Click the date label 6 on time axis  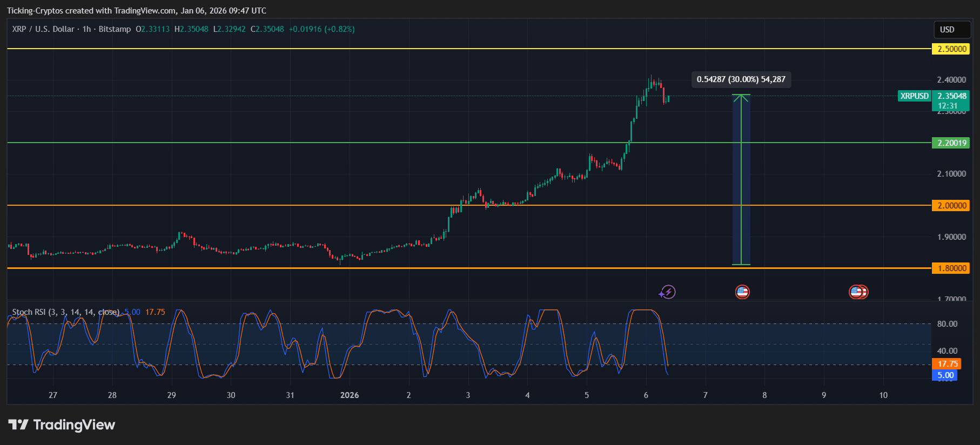tap(646, 395)
